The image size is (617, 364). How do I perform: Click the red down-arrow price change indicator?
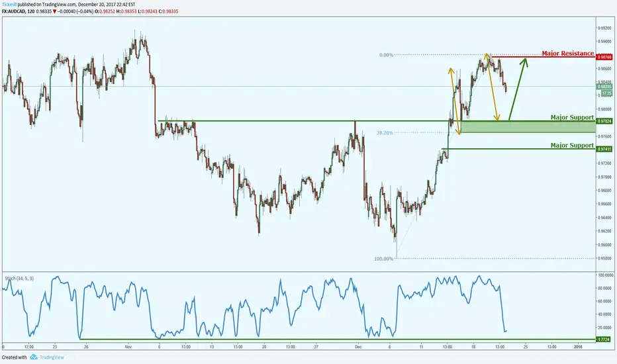[x=55, y=11]
